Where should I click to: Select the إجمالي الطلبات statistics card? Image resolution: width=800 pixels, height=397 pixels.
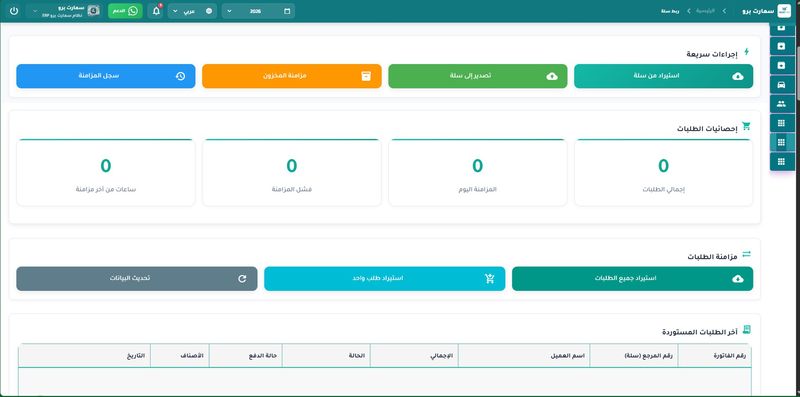[663, 172]
